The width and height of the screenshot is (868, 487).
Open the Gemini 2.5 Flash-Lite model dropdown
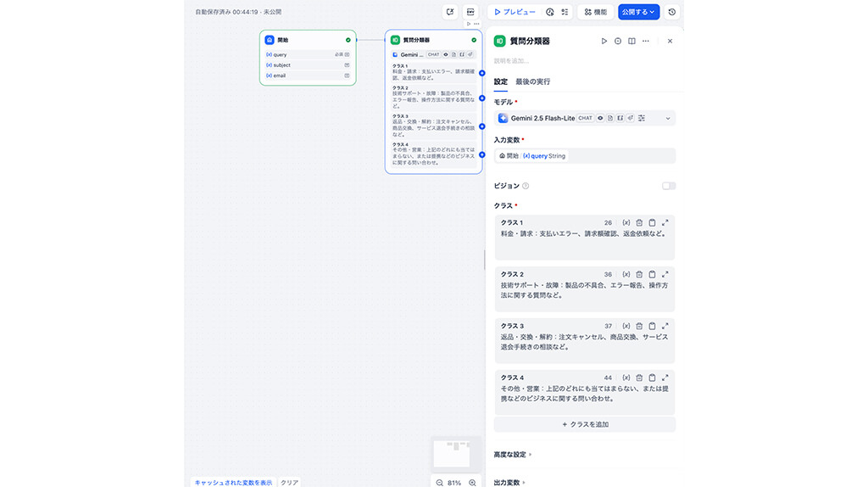point(585,118)
